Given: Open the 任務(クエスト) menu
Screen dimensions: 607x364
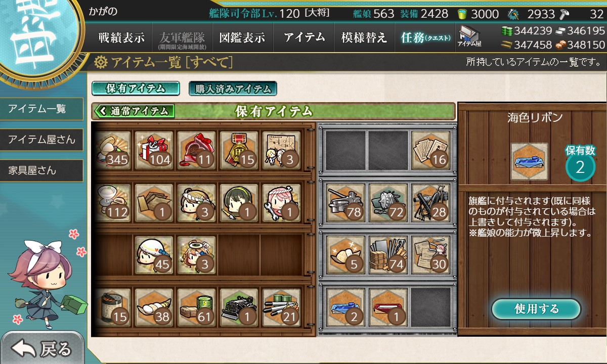Looking at the screenshot, I should [425, 37].
